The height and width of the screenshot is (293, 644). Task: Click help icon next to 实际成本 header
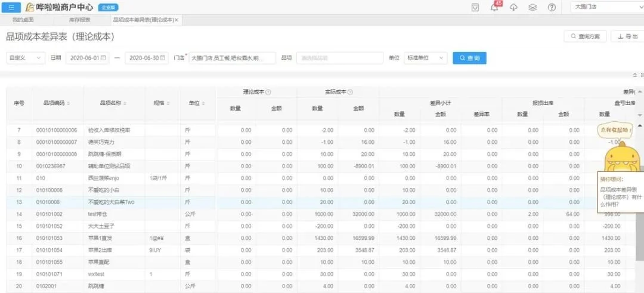[350, 92]
